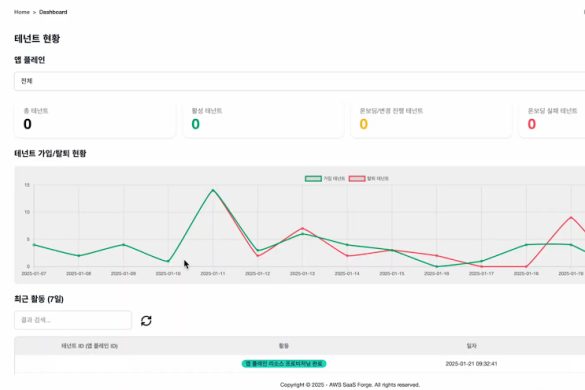This screenshot has width=585, height=390.
Task: Sort by the 활동 column header
Action: click(x=284, y=346)
